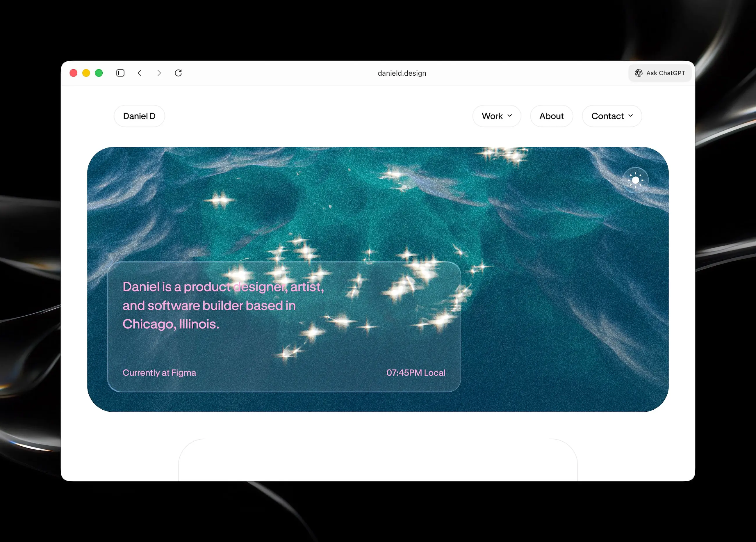Toggle the sun light-mode switch
756x542 pixels.
[x=635, y=180]
